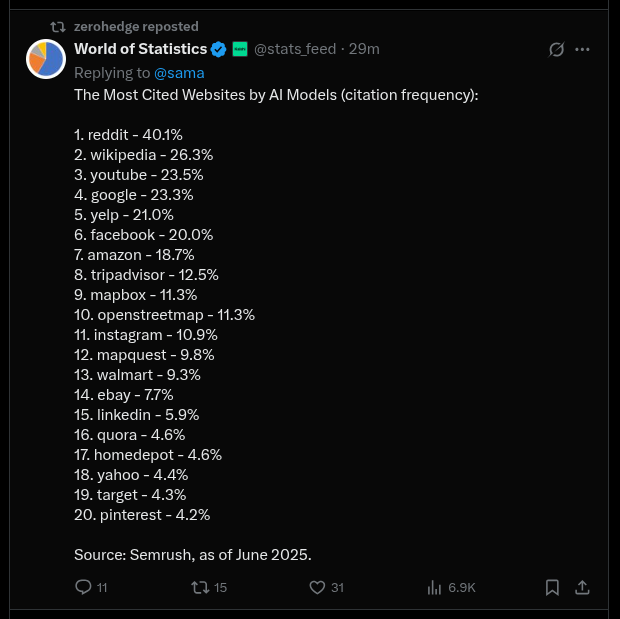
Task: Open the three-dot more options menu
Action: point(583,49)
